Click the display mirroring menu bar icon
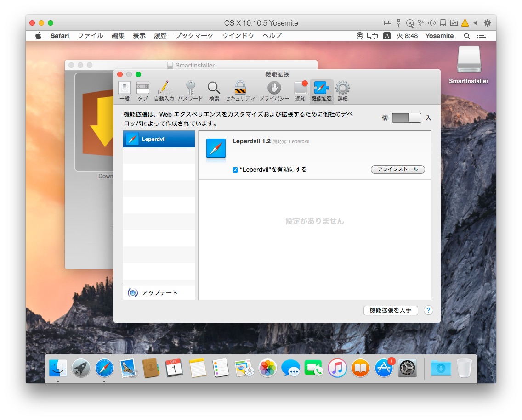Image resolution: width=522 pixels, height=420 pixels. click(x=372, y=36)
